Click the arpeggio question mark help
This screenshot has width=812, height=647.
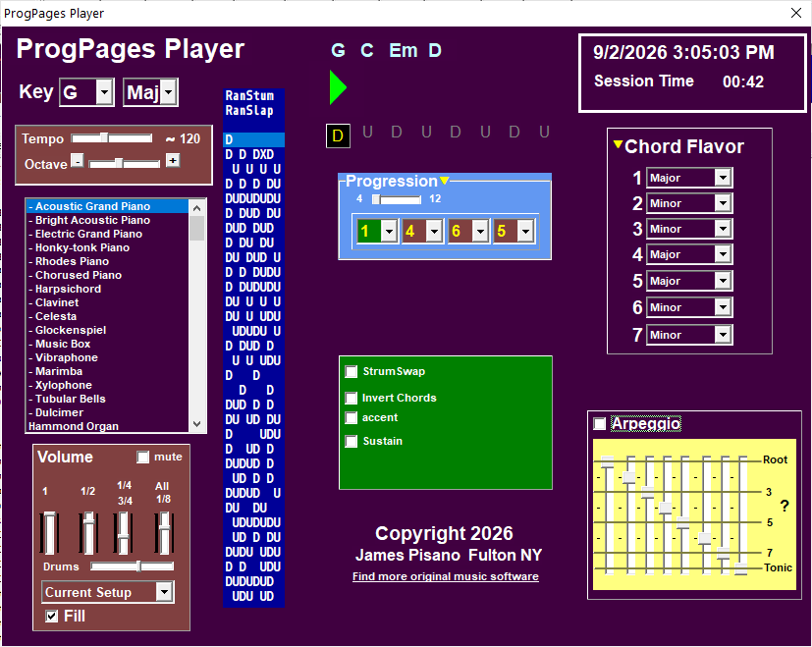pyautogui.click(x=785, y=506)
